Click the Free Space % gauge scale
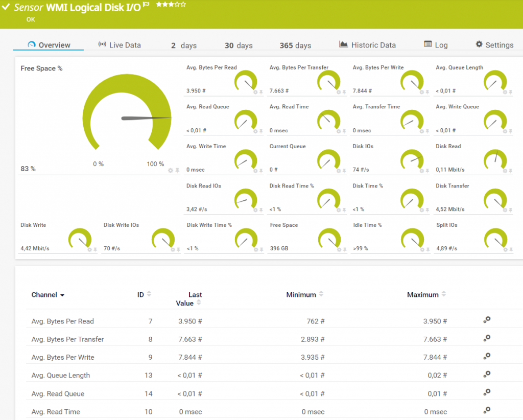Image resolution: width=523 pixels, height=420 pixels. [x=128, y=164]
